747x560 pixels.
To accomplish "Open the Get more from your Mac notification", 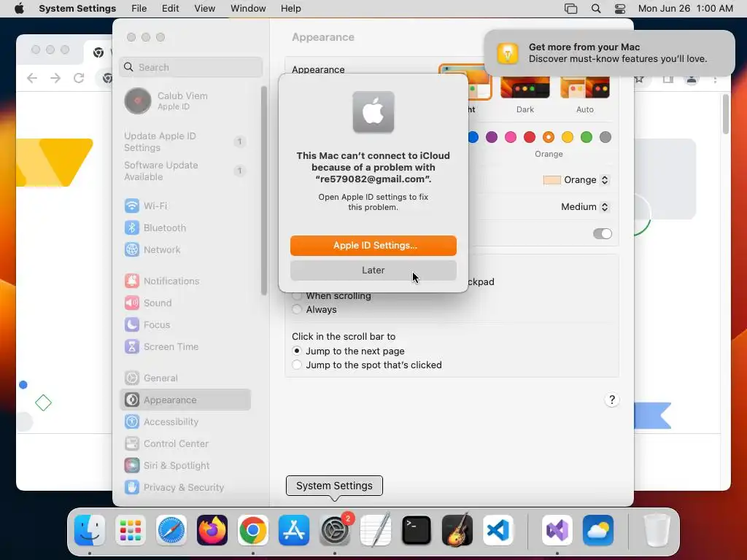I will (x=609, y=52).
